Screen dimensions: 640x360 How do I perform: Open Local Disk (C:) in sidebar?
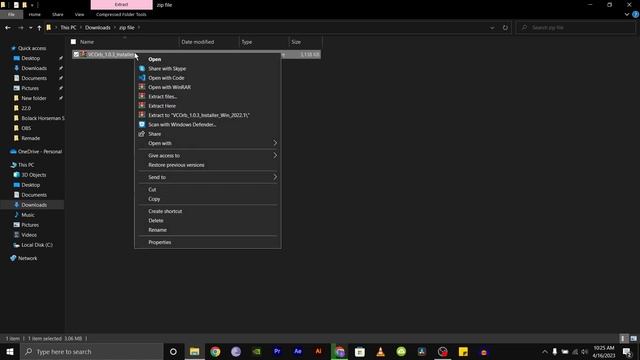pos(37,245)
